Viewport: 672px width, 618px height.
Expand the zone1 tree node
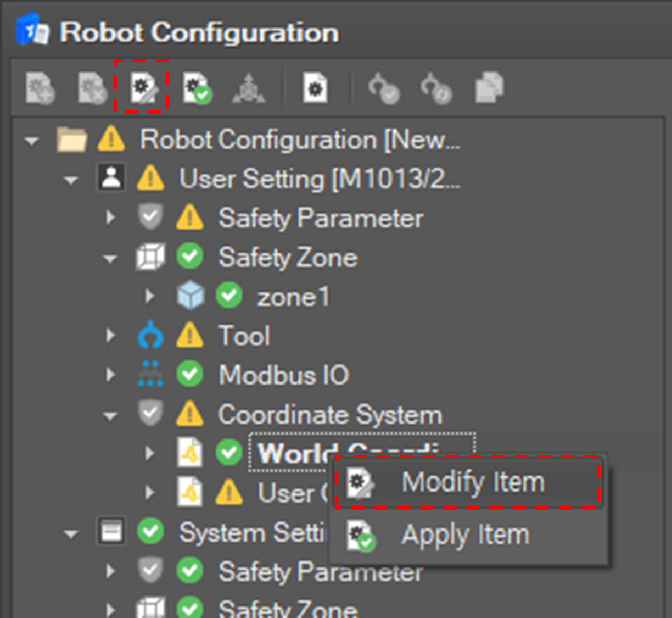149,297
